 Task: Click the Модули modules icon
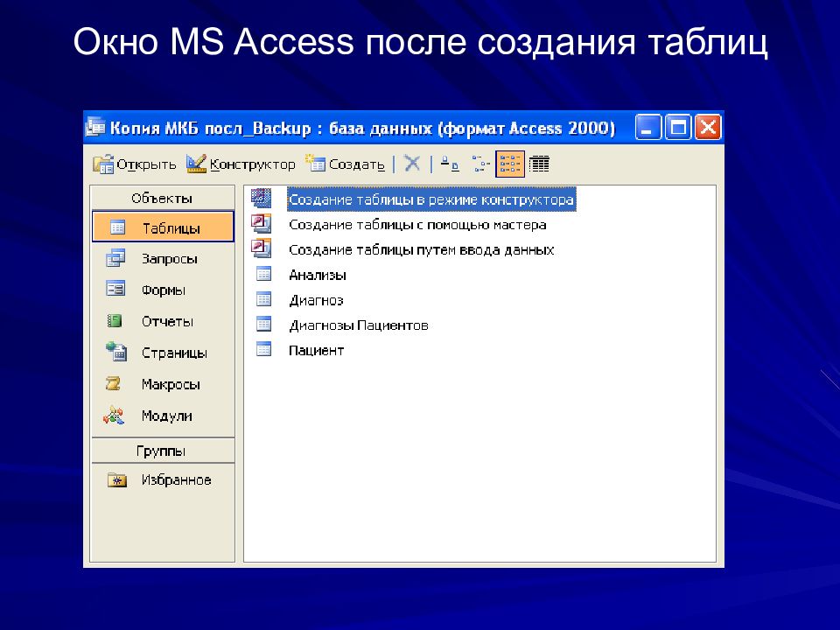(114, 415)
